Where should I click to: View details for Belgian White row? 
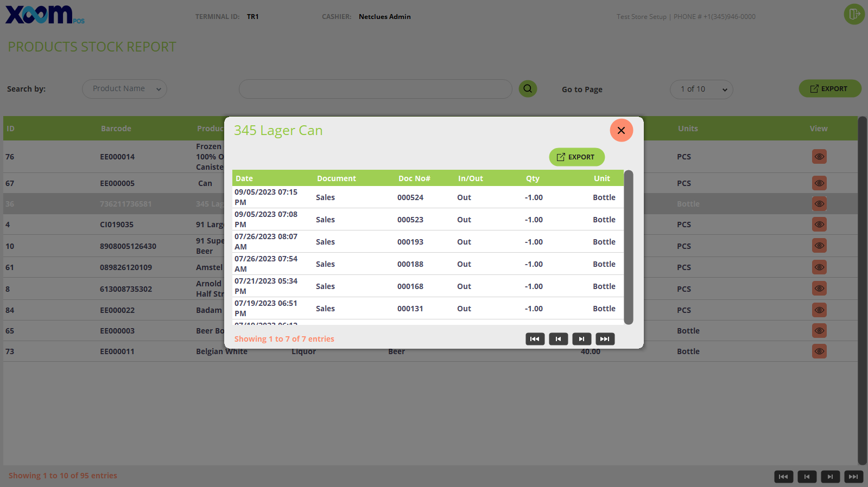pos(819,351)
